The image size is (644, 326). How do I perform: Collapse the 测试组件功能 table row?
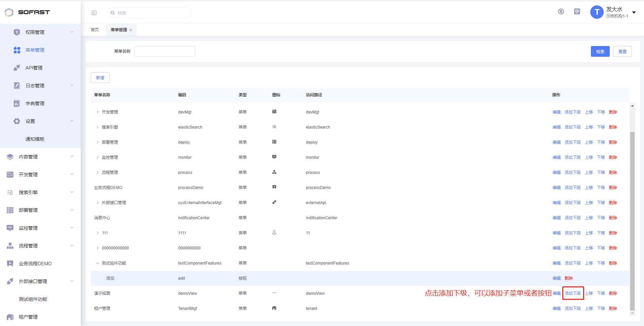coord(97,263)
